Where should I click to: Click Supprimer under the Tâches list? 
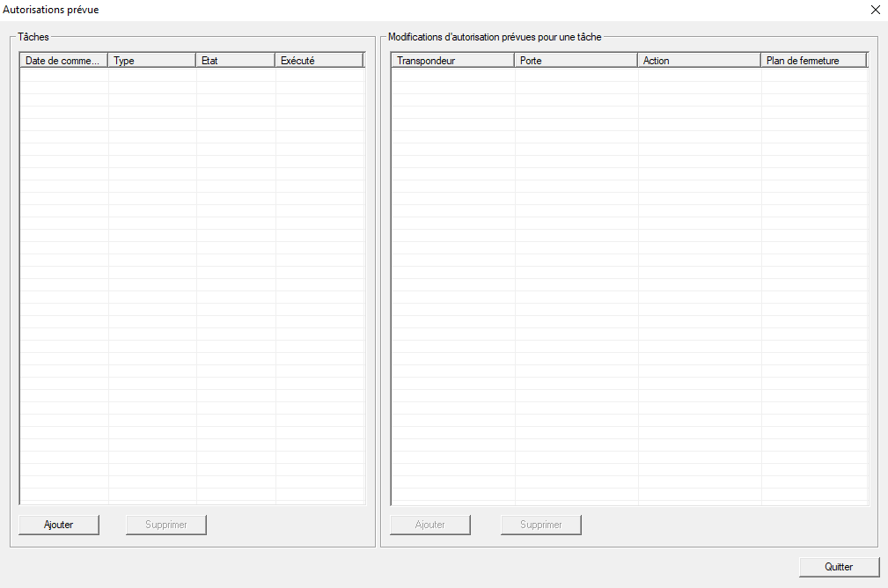coord(166,525)
